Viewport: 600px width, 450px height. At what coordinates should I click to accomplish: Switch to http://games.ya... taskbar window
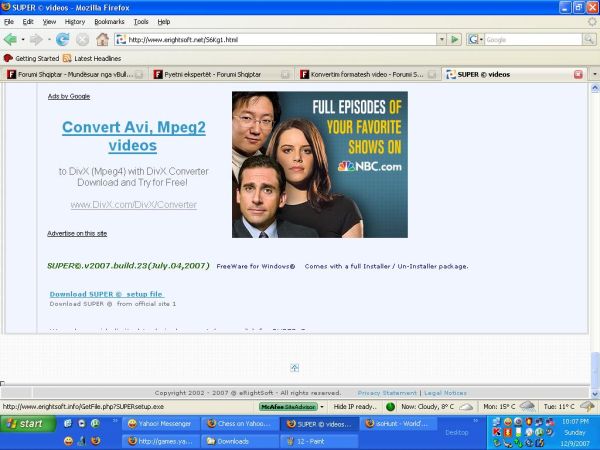coord(161,441)
